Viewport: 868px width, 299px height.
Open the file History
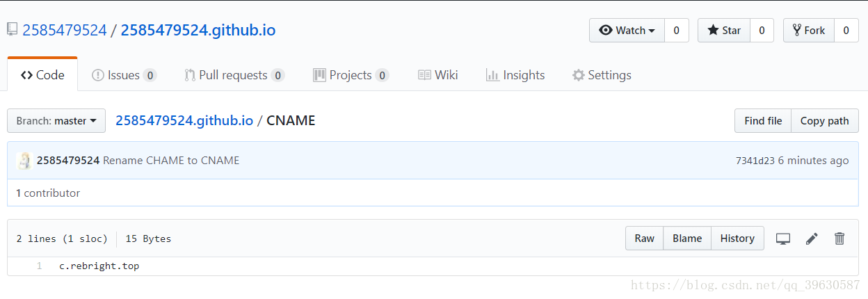click(737, 239)
